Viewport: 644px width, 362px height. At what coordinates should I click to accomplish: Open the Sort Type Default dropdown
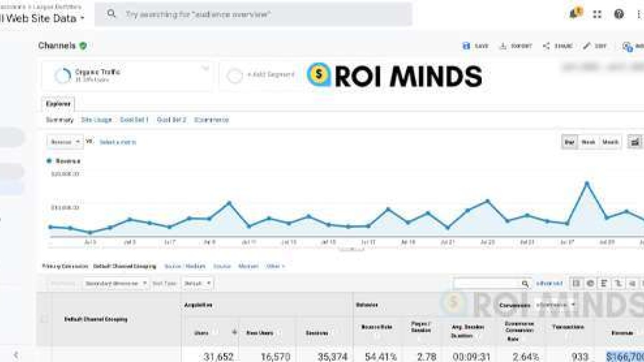point(197,283)
